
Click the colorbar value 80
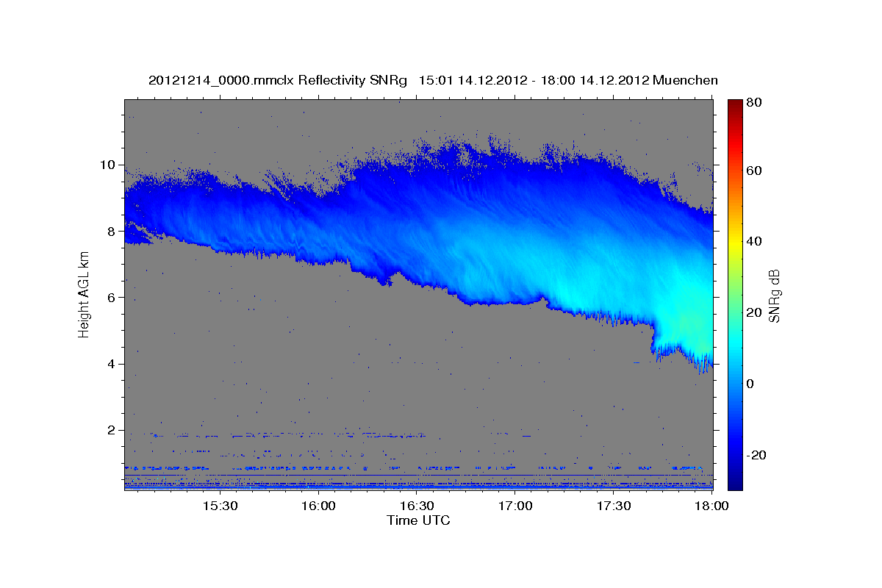pos(753,102)
